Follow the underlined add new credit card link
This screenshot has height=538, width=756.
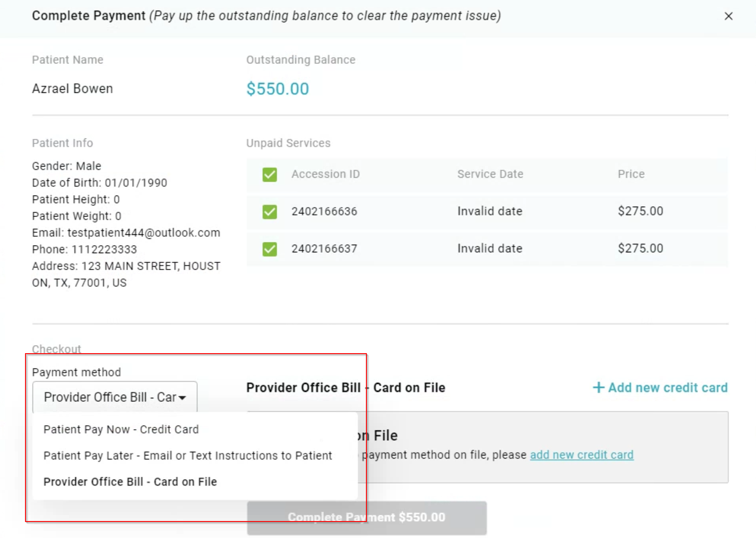click(581, 455)
